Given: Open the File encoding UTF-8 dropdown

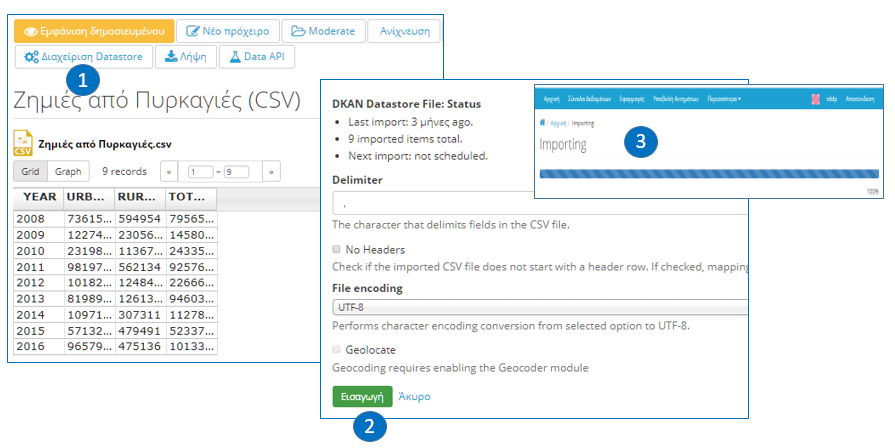Looking at the screenshot, I should pos(540,307).
